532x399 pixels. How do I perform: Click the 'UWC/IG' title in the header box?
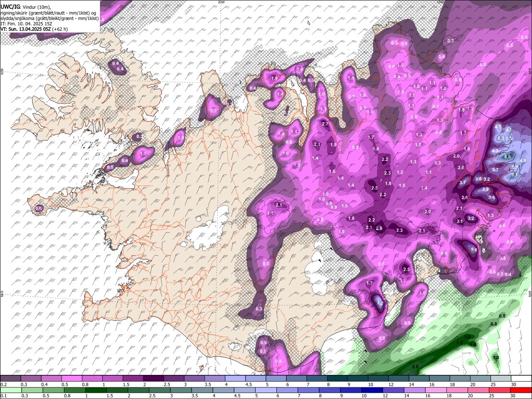(10, 7)
